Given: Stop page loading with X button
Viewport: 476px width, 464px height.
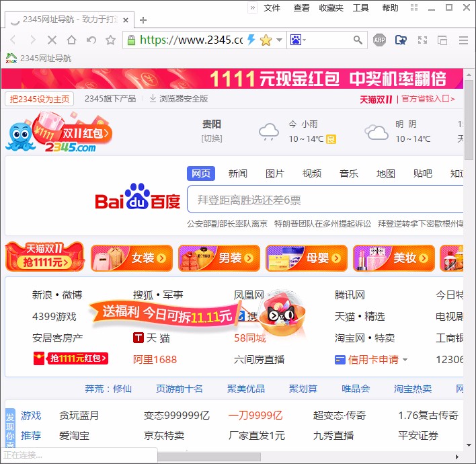Looking at the screenshot, I should [52, 40].
